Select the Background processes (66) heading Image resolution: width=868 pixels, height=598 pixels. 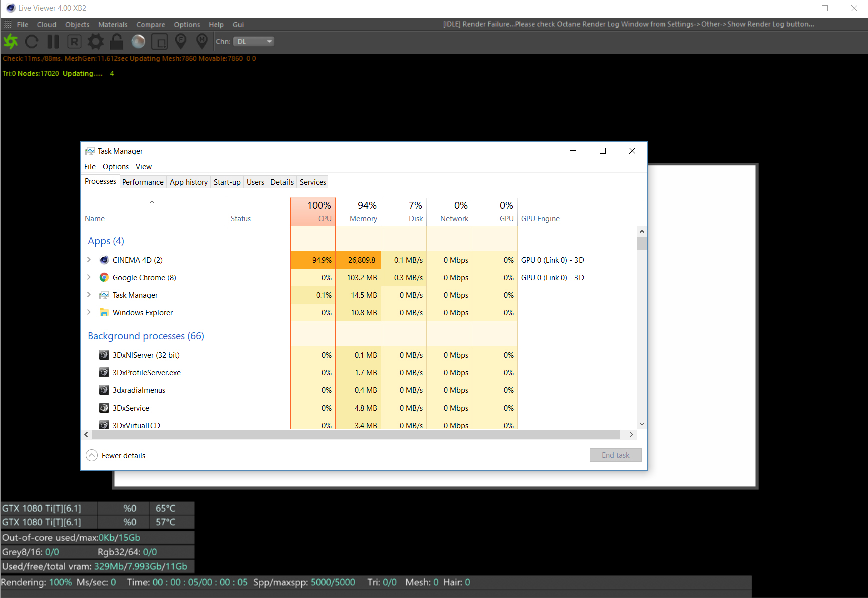[x=146, y=336]
